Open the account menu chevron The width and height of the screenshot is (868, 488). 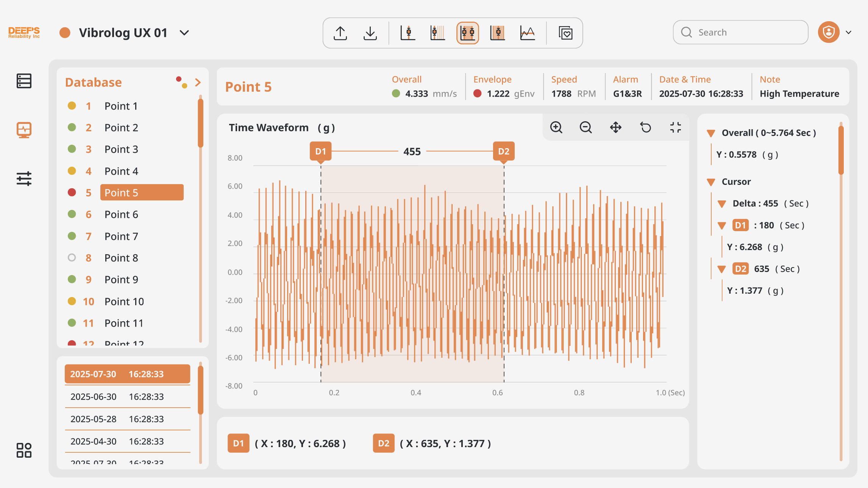pyautogui.click(x=849, y=33)
